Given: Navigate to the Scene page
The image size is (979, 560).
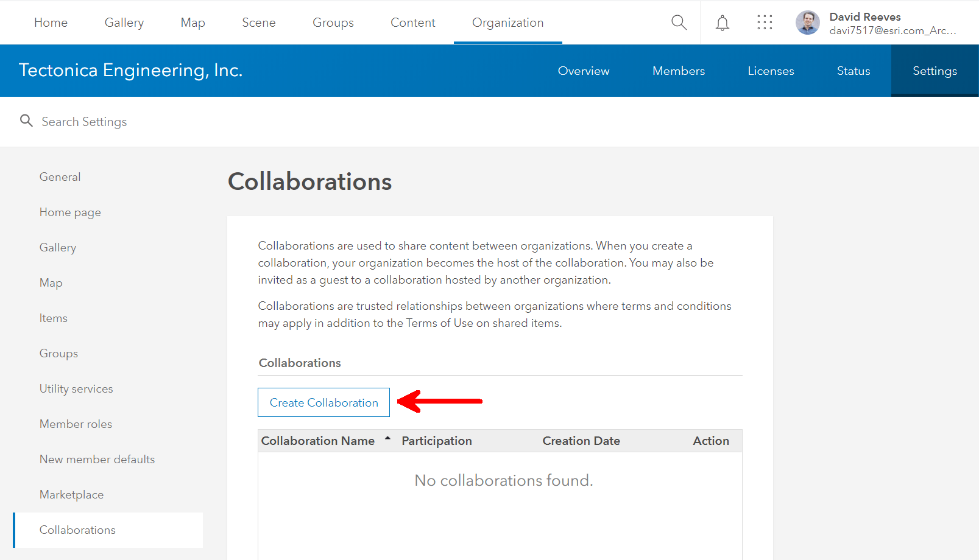Looking at the screenshot, I should coord(258,22).
